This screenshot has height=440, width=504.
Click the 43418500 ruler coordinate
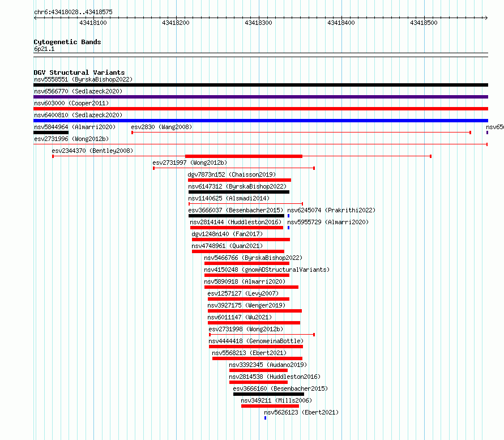point(424,23)
